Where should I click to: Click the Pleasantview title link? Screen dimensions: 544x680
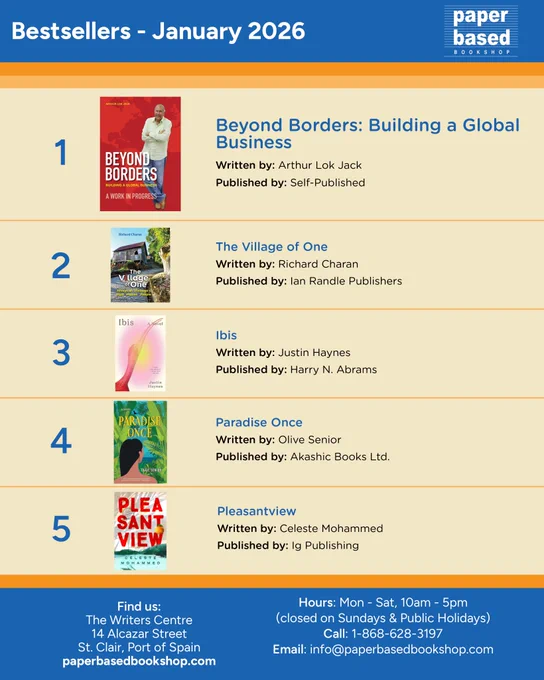pos(256,511)
